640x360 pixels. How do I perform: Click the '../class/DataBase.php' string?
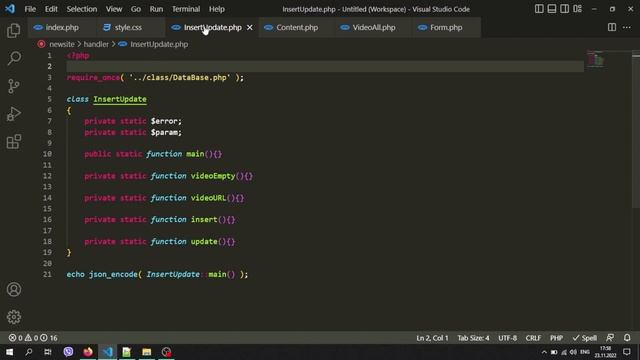(180, 78)
